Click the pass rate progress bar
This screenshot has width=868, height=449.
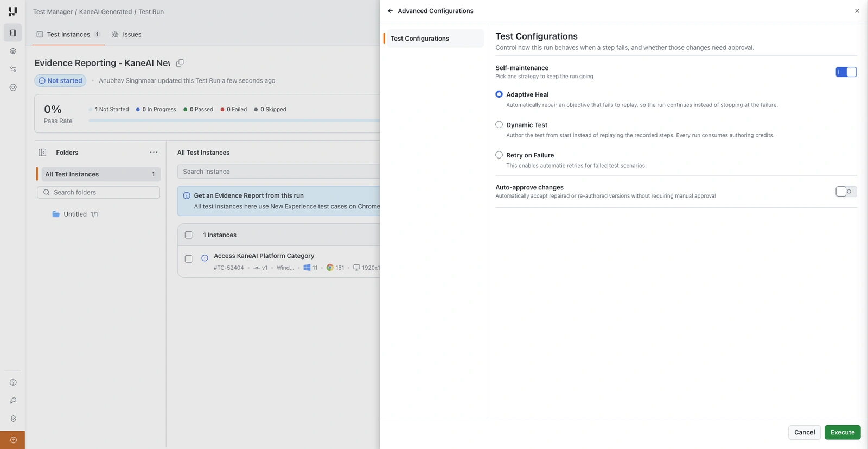pyautogui.click(x=234, y=121)
